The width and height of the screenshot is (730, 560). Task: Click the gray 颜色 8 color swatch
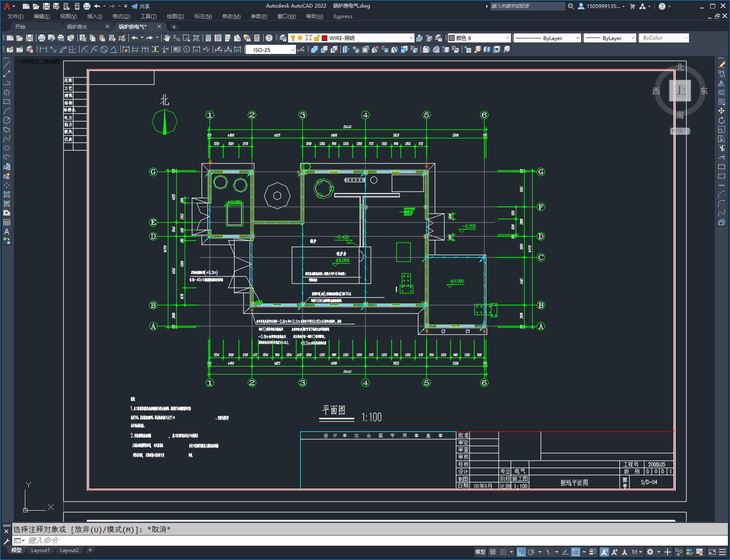click(x=452, y=38)
